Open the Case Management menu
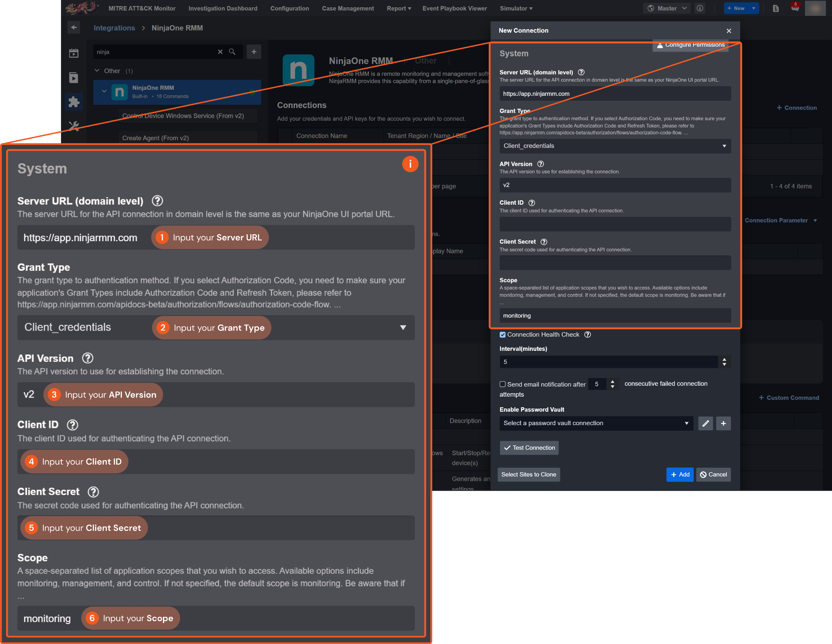Screen dimensions: 832x644 tap(348, 9)
